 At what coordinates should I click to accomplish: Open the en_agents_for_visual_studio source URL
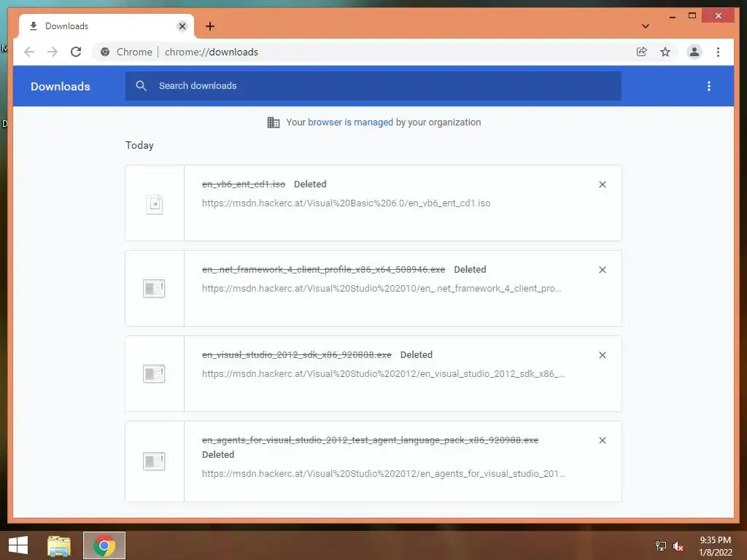tap(384, 474)
